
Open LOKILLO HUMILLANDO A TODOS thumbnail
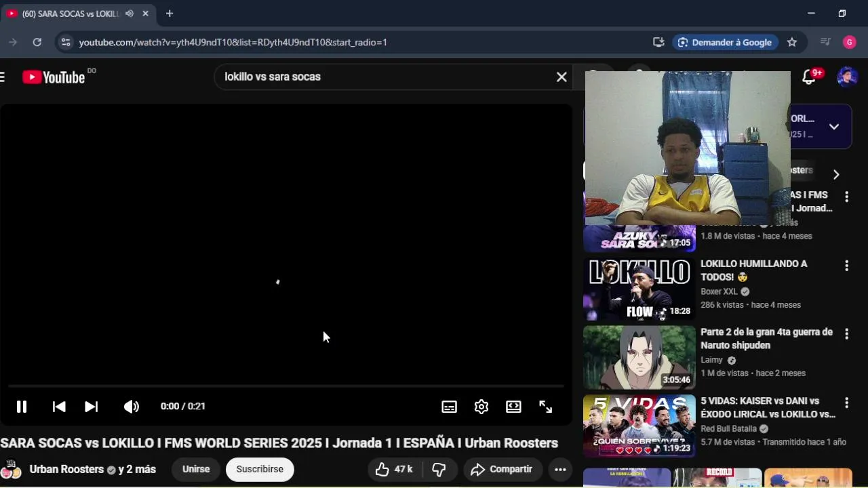pos(639,289)
